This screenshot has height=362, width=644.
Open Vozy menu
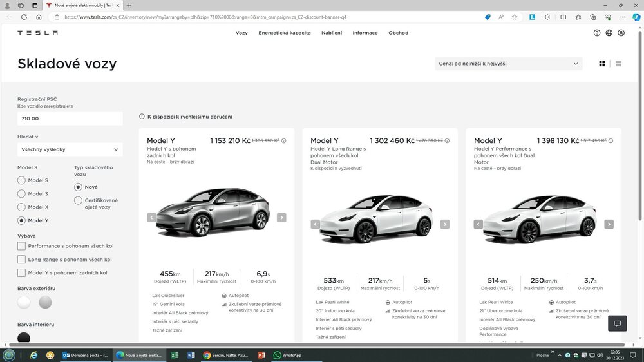coord(241,33)
